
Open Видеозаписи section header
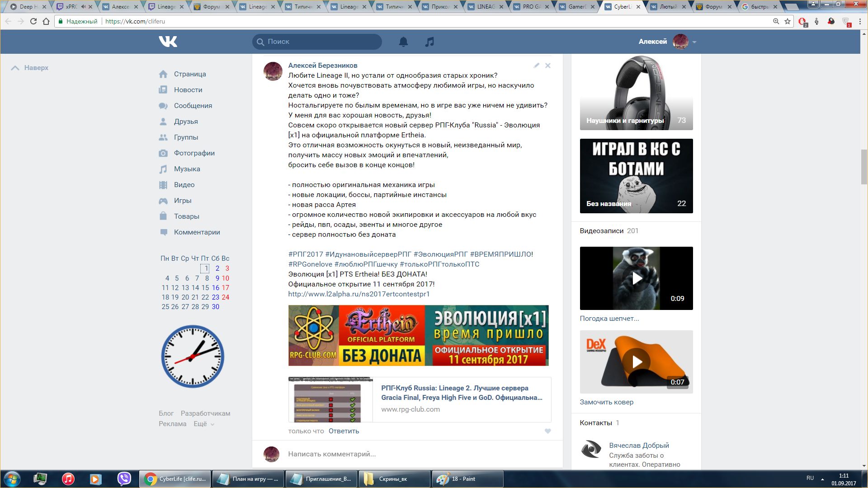click(x=609, y=231)
